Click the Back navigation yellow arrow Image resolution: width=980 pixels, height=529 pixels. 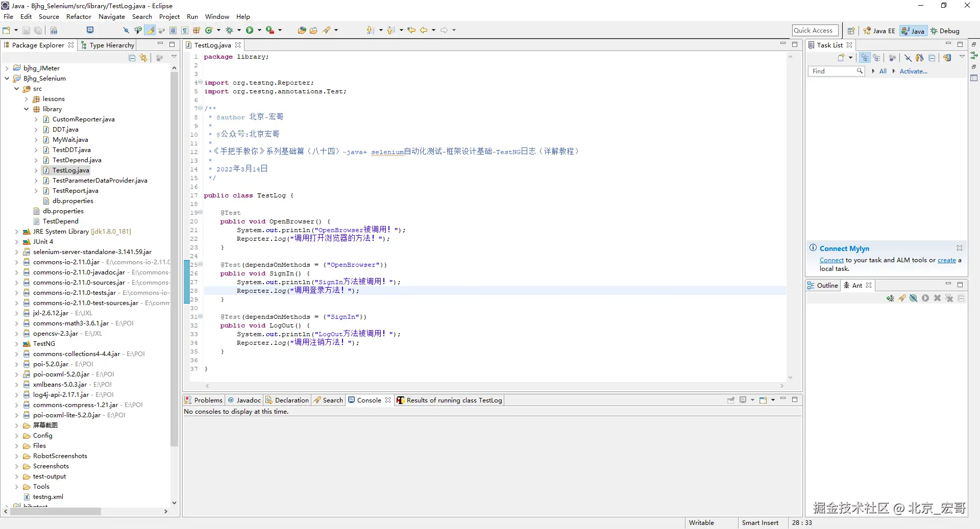(x=424, y=31)
